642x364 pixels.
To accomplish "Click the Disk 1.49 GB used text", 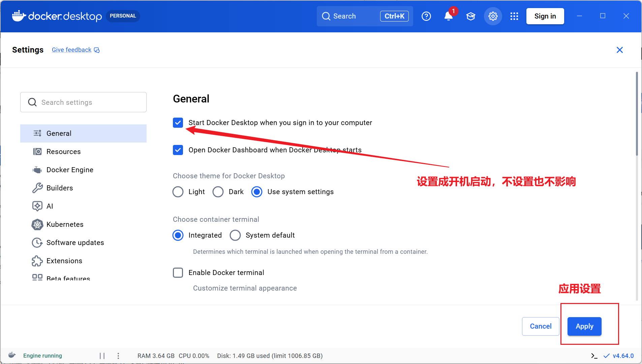I will tap(270, 356).
